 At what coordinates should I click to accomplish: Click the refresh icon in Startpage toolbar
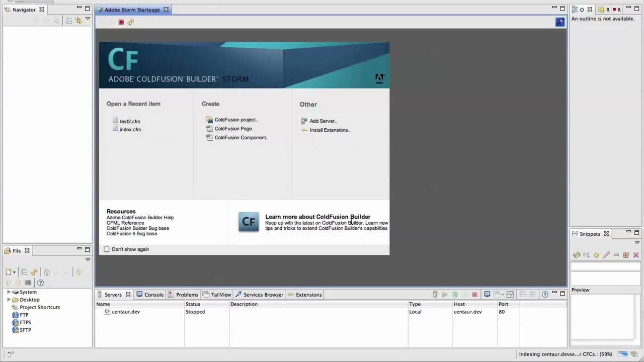(x=131, y=22)
